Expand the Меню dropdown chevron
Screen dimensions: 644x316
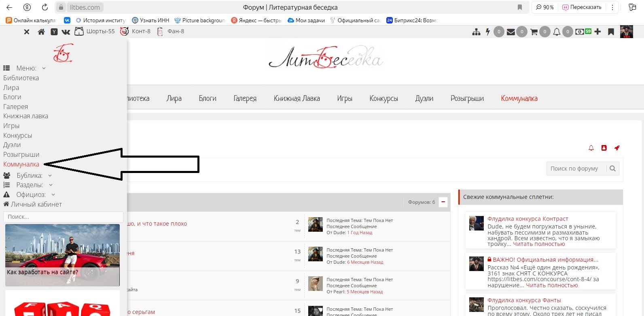(44, 68)
